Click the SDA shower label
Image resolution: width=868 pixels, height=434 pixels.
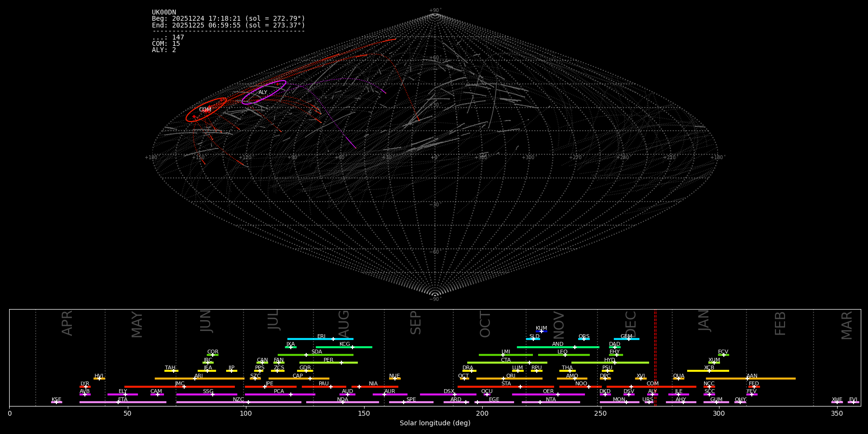pyautogui.click(x=317, y=352)
